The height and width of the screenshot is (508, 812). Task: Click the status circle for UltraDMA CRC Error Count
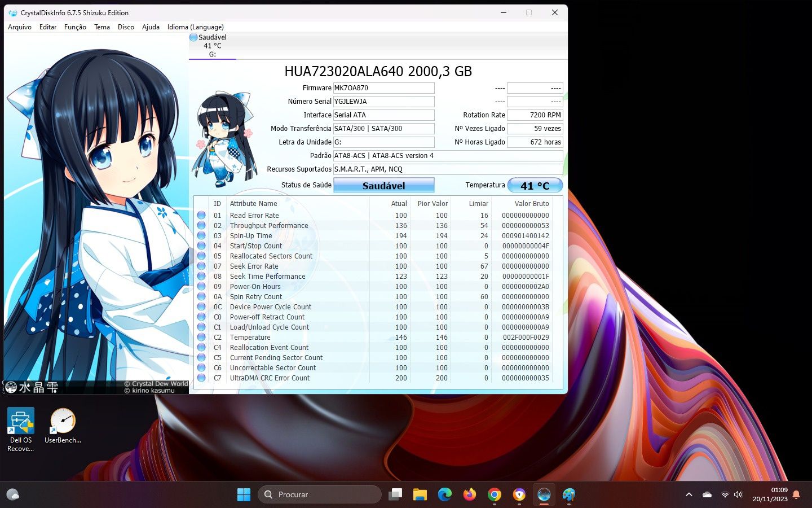point(201,378)
